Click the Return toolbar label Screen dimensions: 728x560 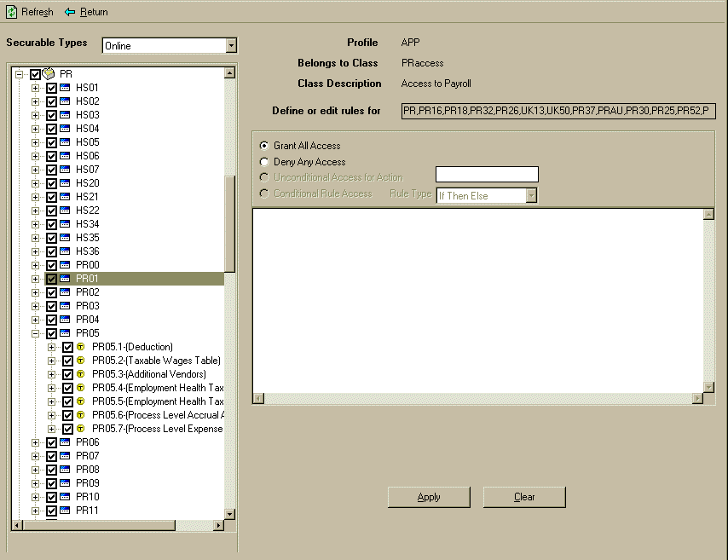pyautogui.click(x=94, y=12)
